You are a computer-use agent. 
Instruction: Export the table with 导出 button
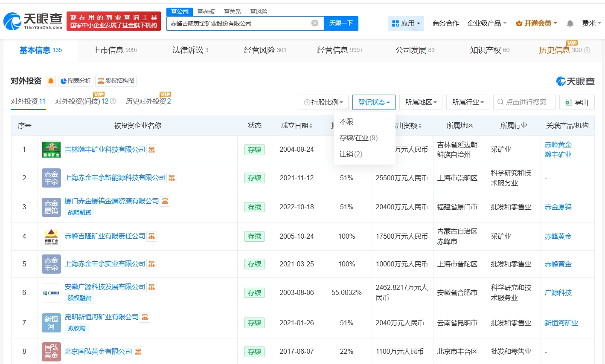[577, 102]
